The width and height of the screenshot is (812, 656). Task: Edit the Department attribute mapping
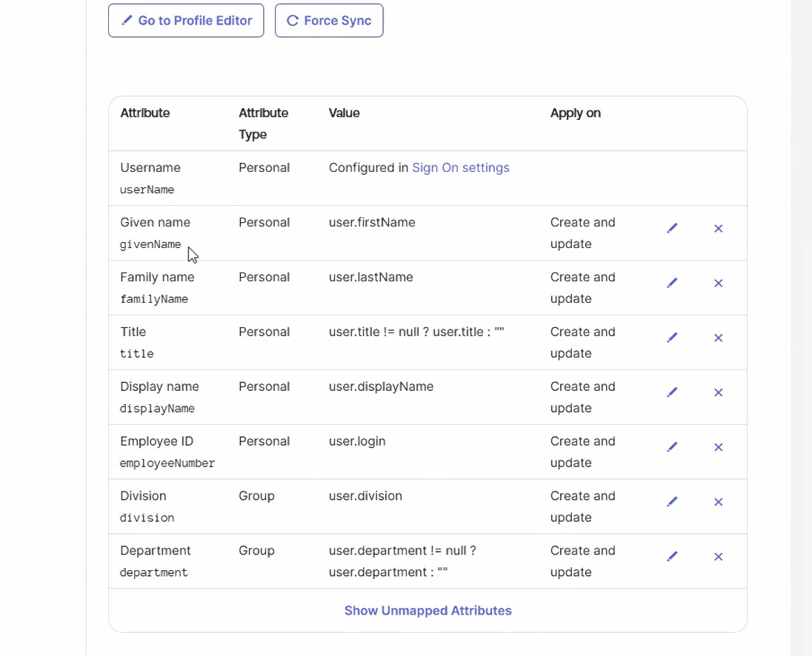[x=672, y=557]
